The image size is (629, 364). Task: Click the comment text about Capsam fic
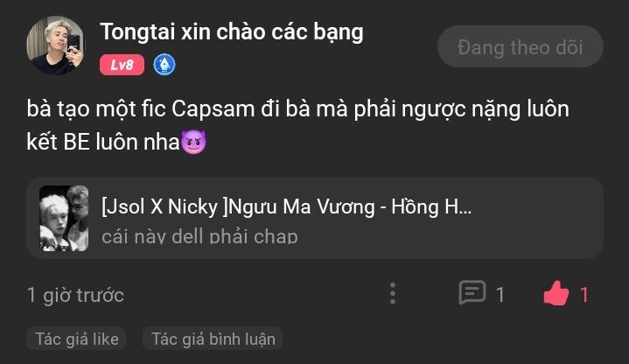(x=297, y=125)
